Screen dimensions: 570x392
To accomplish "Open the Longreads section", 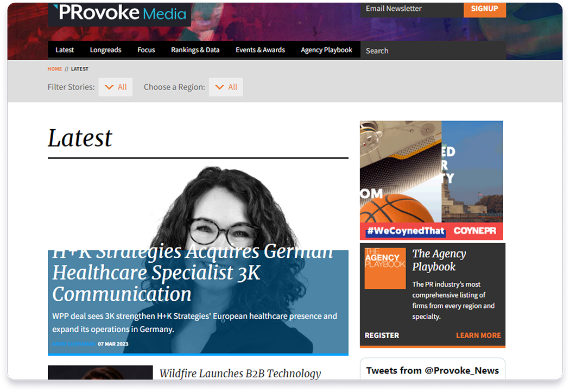I will pyautogui.click(x=105, y=49).
